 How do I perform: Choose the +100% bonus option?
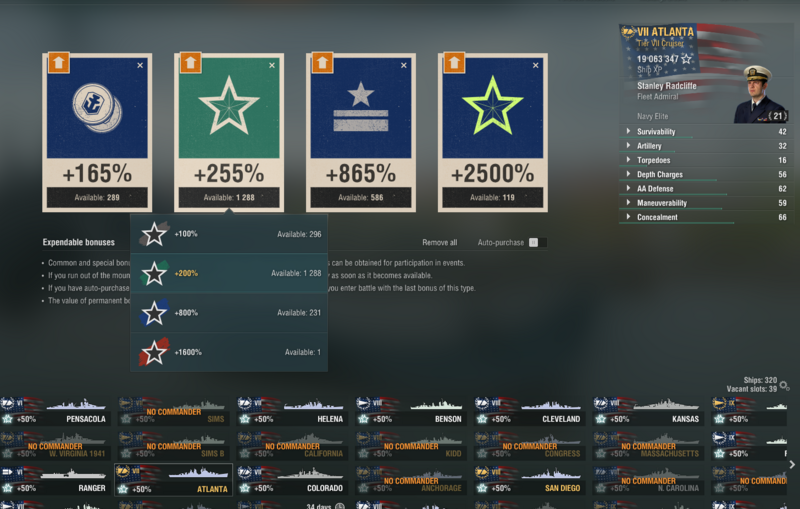tap(229, 234)
